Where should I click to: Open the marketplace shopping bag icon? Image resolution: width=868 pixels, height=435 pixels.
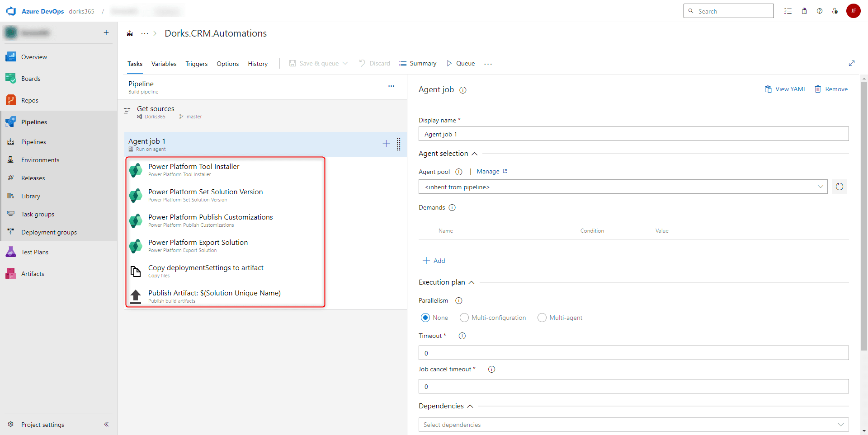point(804,11)
